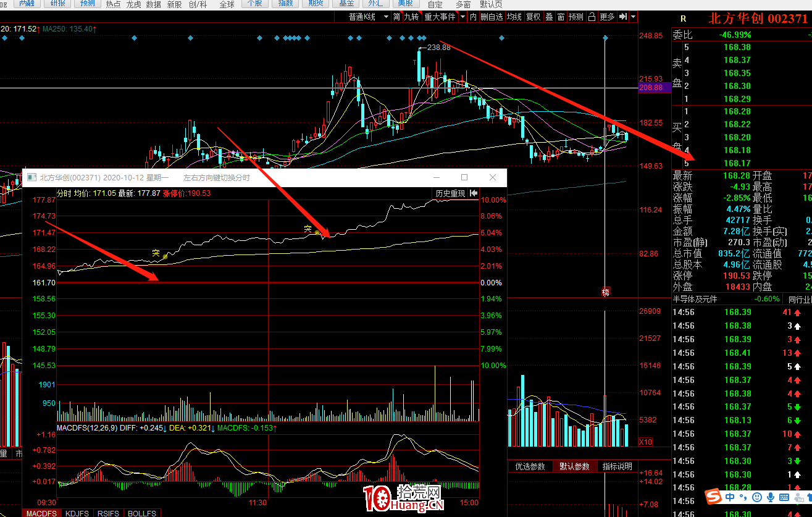Image resolution: width=812 pixels, height=517 pixels.
Task: Click the collapse arrow icon beside 历史重现
Action: [x=474, y=193]
